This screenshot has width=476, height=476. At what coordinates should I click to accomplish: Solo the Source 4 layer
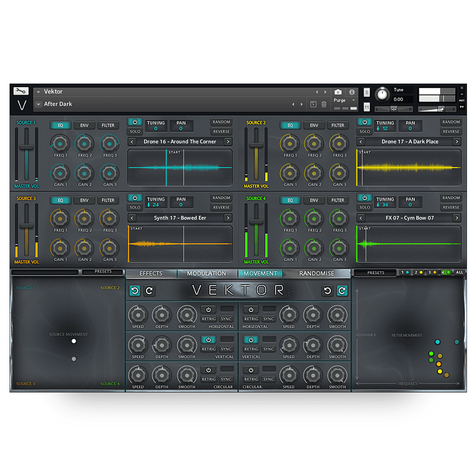[x=364, y=207]
